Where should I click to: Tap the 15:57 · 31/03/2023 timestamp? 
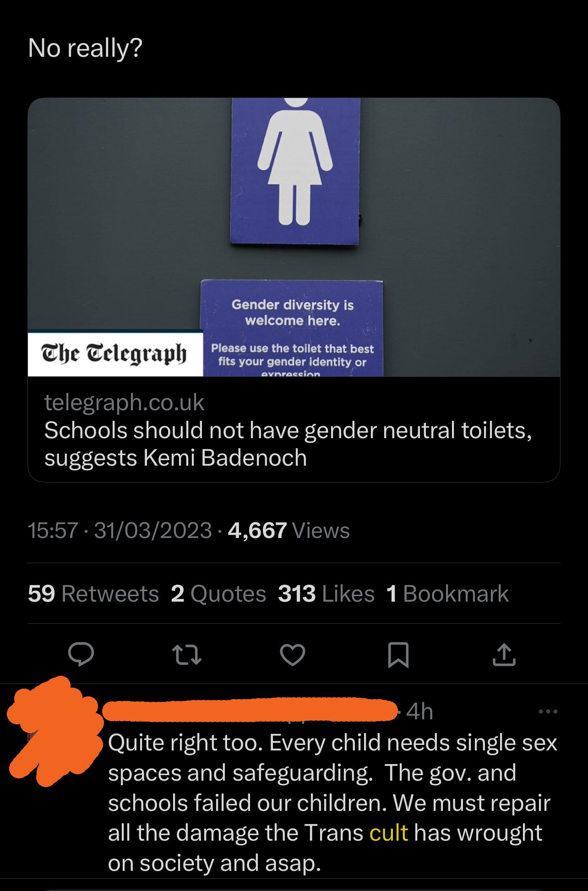[x=120, y=530]
